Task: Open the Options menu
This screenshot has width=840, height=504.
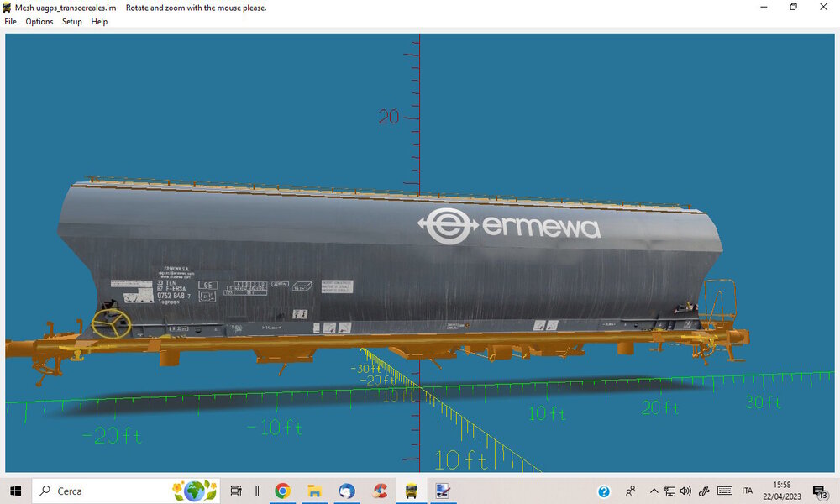Action: click(x=39, y=22)
